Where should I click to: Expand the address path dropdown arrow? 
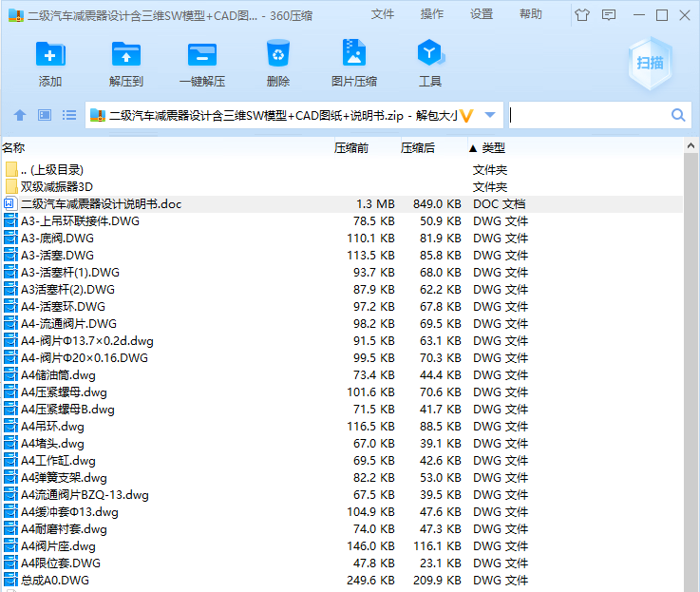coord(490,115)
